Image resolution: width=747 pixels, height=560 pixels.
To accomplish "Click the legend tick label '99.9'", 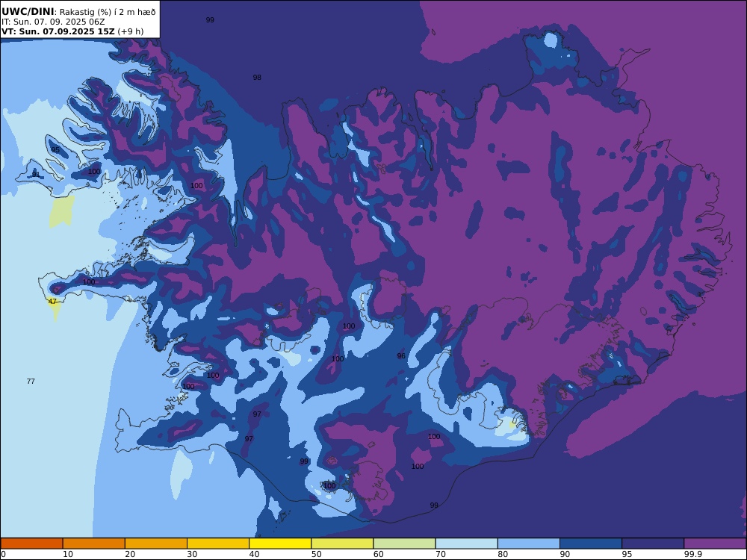I will click(692, 554).
